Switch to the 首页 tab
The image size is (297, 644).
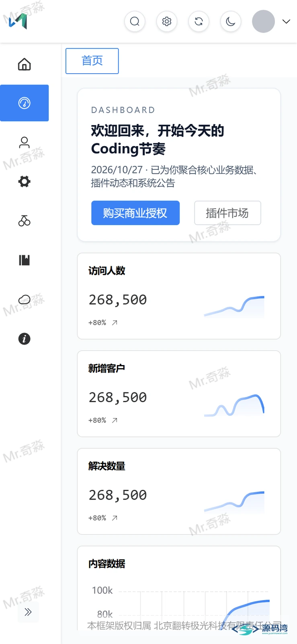pos(92,61)
